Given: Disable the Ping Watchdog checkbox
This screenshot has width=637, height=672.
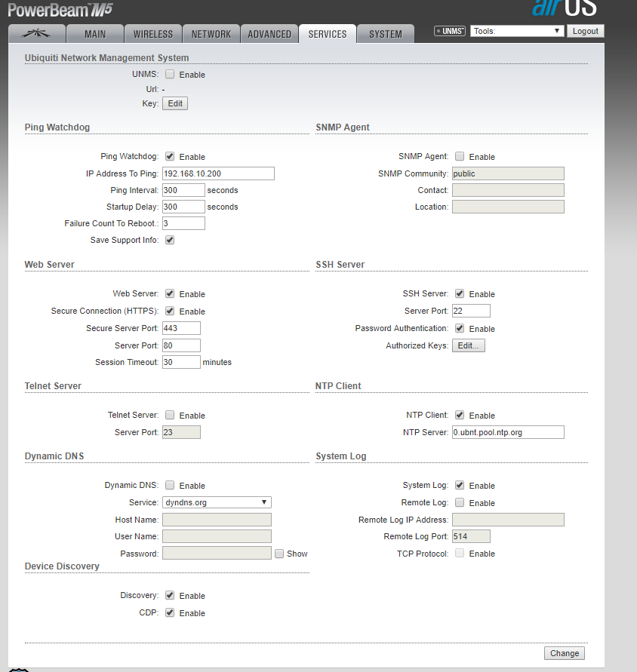Looking at the screenshot, I should tap(170, 156).
